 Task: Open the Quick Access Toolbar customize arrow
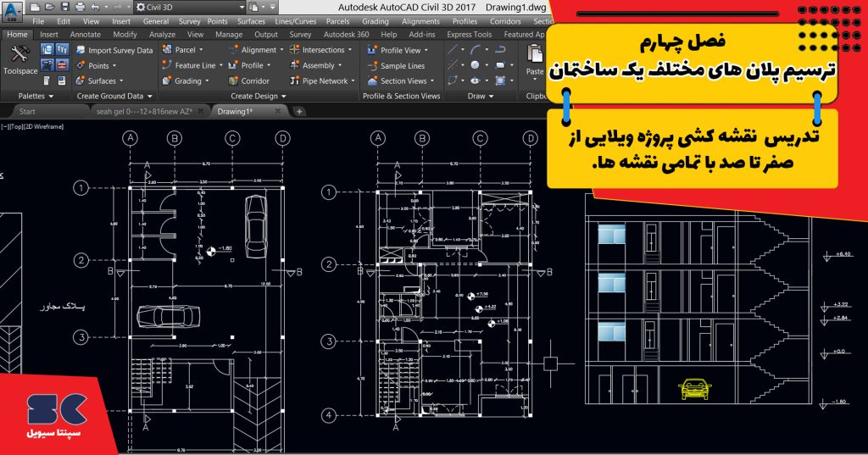click(272, 7)
